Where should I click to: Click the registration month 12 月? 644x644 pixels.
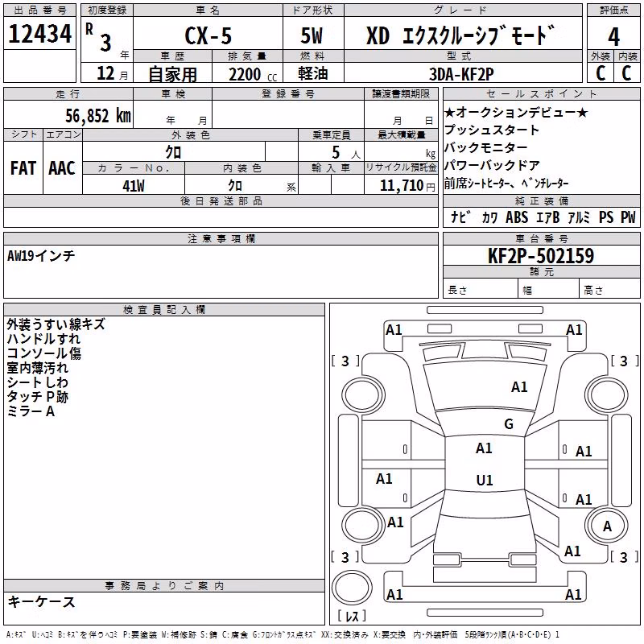112,73
